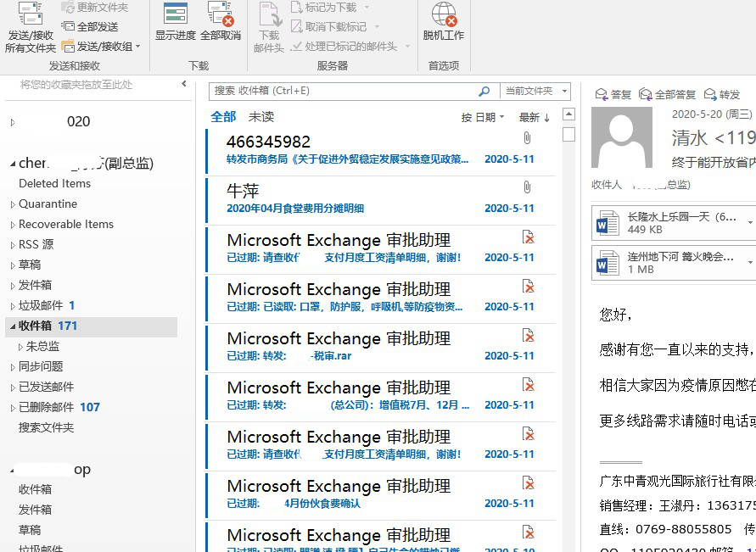Image resolution: width=756 pixels, height=552 pixels.
Task: Click the message list scrollbar up arrow
Action: [569, 114]
